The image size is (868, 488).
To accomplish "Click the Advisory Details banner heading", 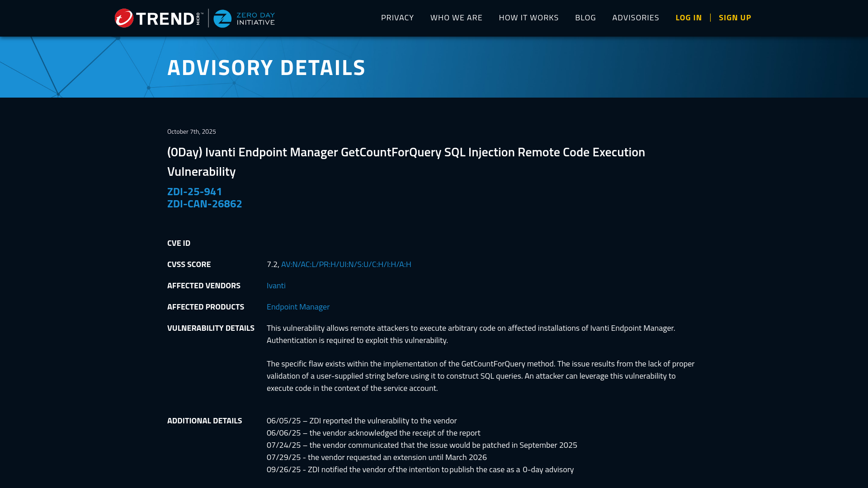I will [x=266, y=67].
